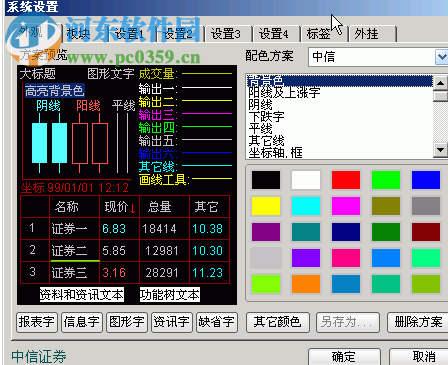Viewport: 448px width, 365px height.
Task: Click the list scrollbar down arrow
Action: click(x=440, y=150)
